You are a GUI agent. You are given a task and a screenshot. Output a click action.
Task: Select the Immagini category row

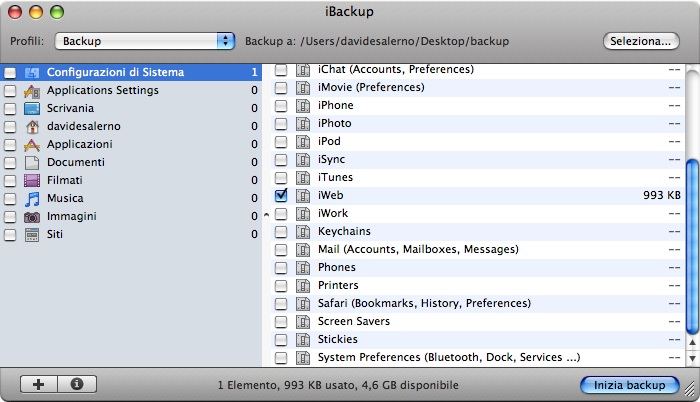point(131,216)
